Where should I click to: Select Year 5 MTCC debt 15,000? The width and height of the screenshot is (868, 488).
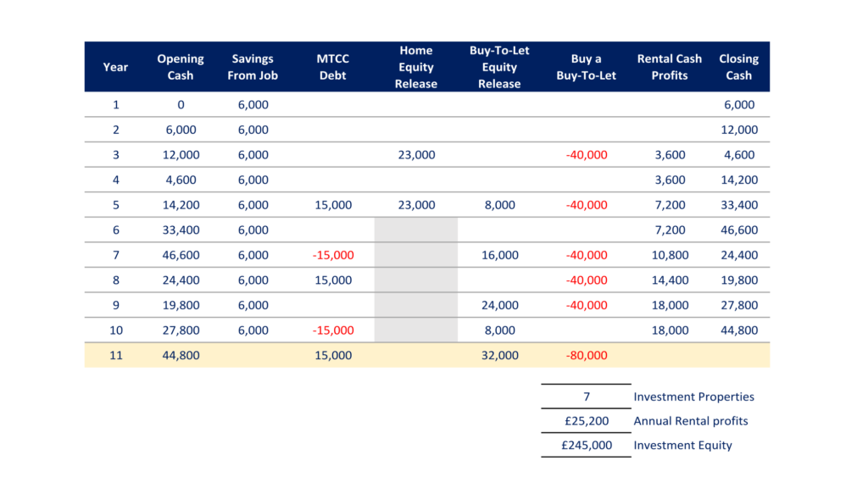(333, 205)
